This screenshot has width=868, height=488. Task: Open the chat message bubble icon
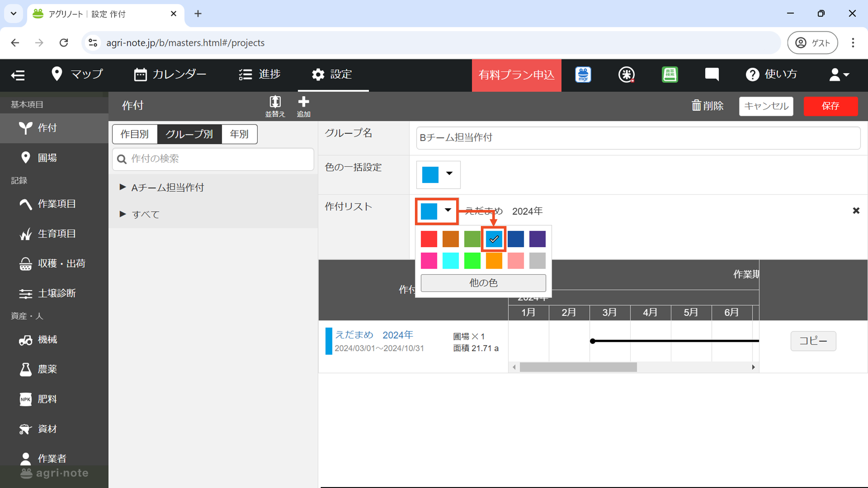click(712, 75)
